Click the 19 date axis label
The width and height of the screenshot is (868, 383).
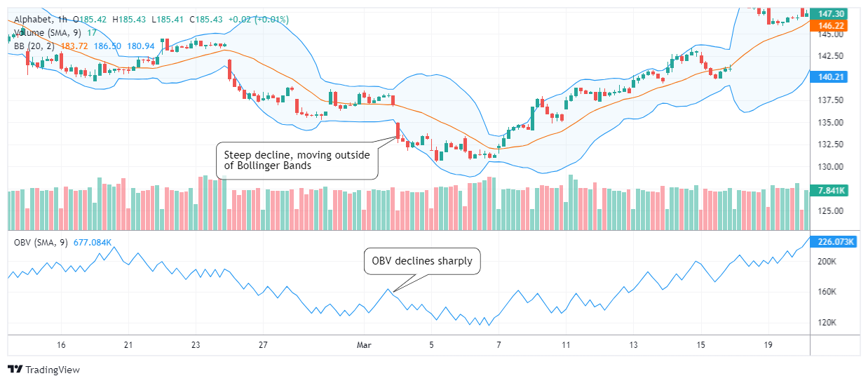click(768, 344)
